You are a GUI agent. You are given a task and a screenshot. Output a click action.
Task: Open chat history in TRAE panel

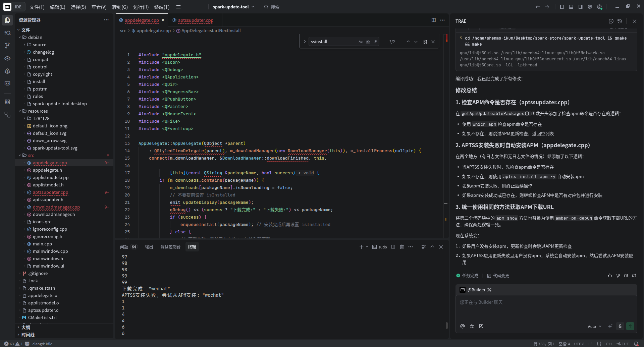(x=620, y=21)
